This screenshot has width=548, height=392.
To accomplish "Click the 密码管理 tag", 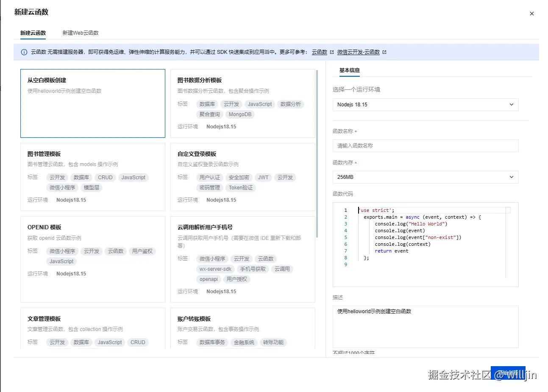I will [x=210, y=188].
